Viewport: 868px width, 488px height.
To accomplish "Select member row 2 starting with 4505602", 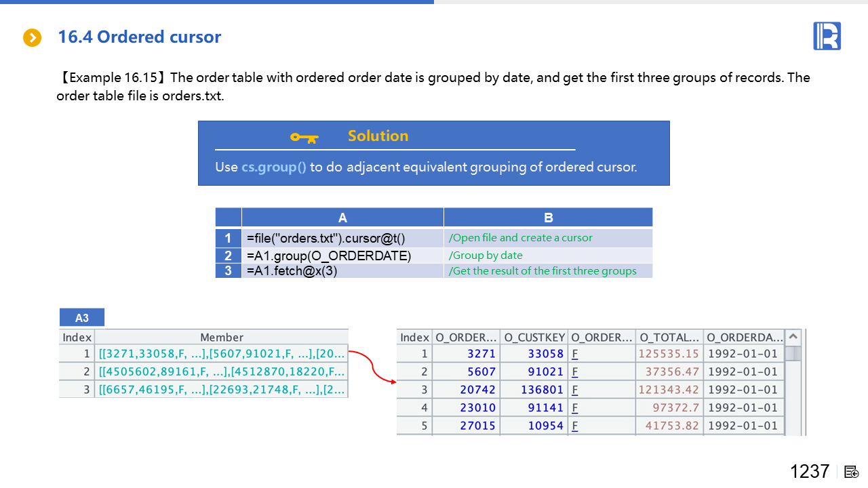I will tap(222, 371).
